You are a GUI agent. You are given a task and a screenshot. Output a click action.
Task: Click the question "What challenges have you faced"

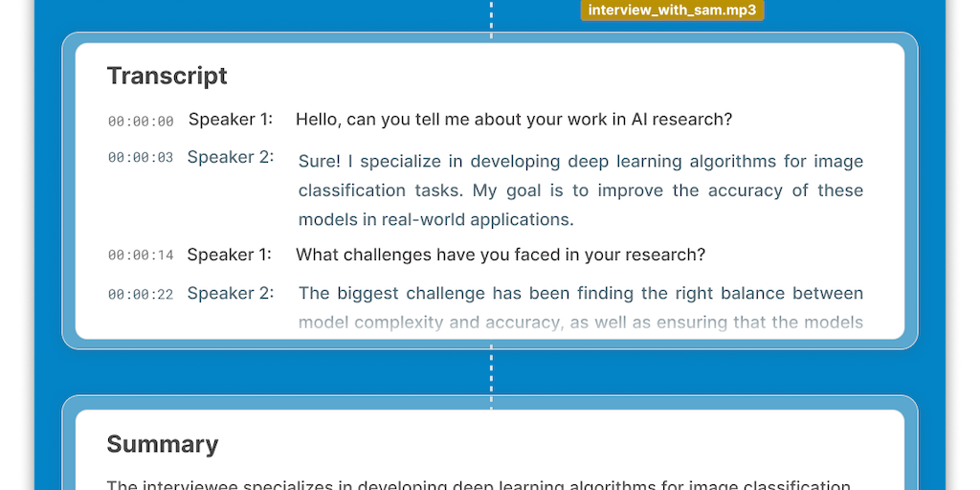[501, 255]
